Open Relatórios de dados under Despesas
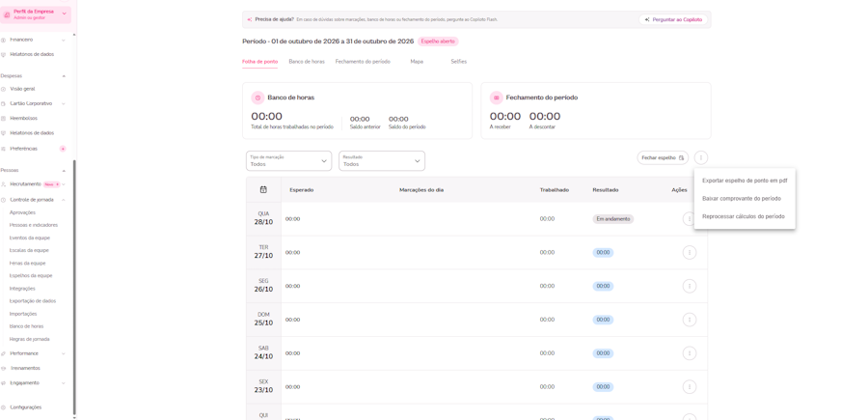This screenshot has height=420, width=868. point(32,133)
